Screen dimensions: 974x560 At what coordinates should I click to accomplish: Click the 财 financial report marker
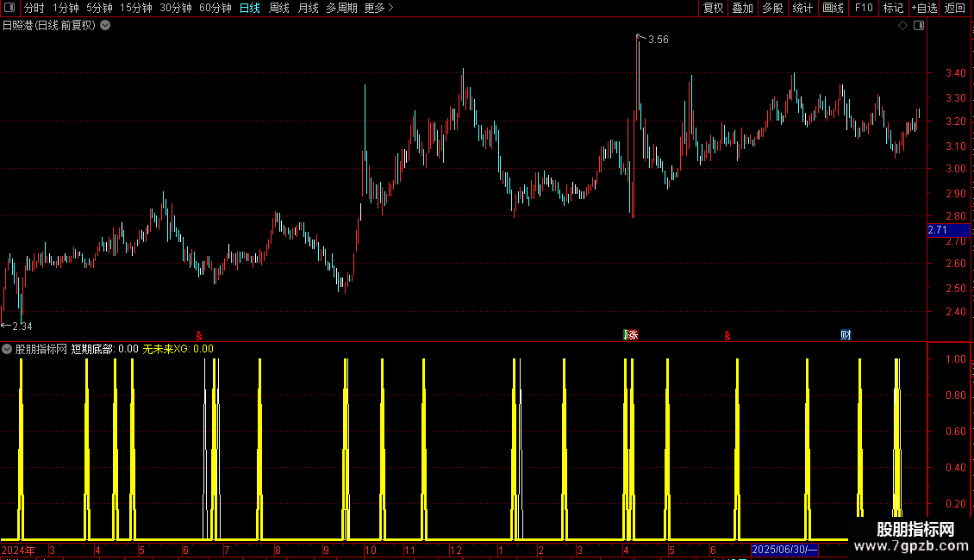click(846, 335)
